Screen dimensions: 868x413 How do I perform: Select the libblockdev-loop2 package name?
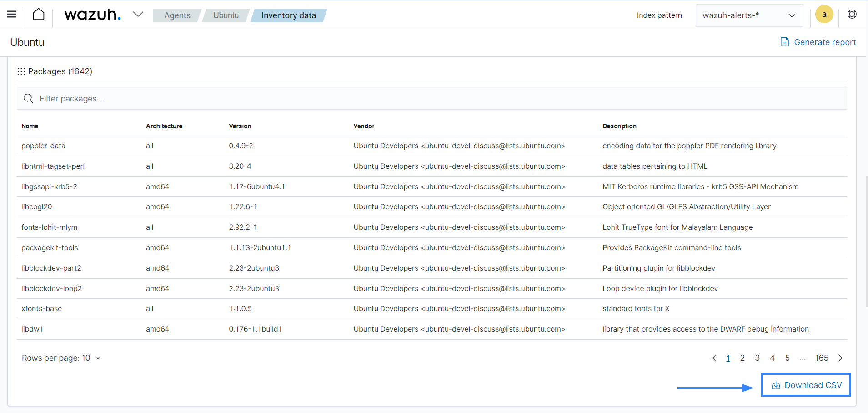click(51, 289)
